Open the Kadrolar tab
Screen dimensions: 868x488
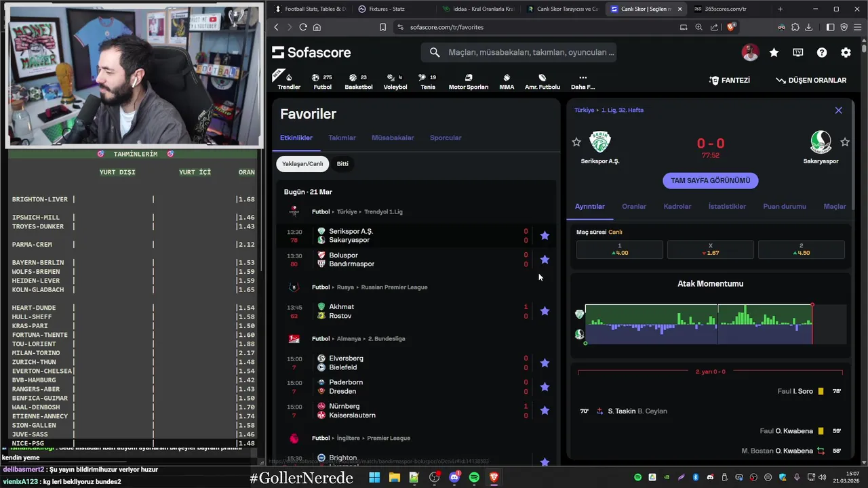click(x=677, y=206)
